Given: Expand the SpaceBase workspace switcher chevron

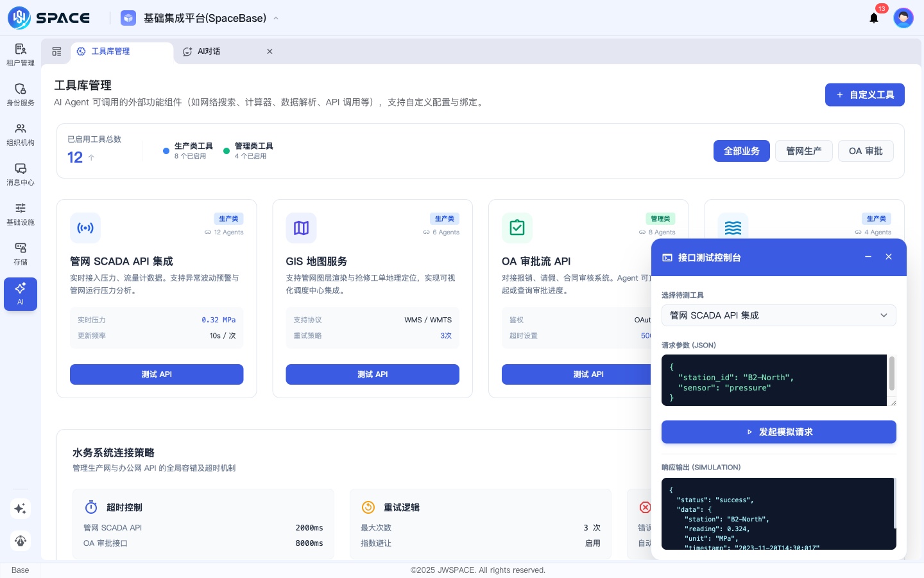Looking at the screenshot, I should click(276, 18).
